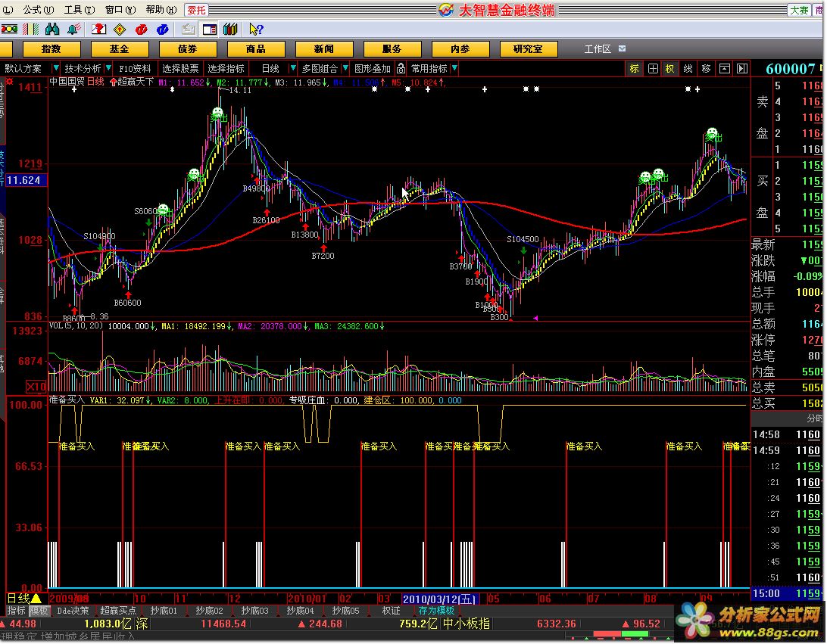
Task: Expand the 常用指标 dropdown arrow
Action: (x=454, y=69)
